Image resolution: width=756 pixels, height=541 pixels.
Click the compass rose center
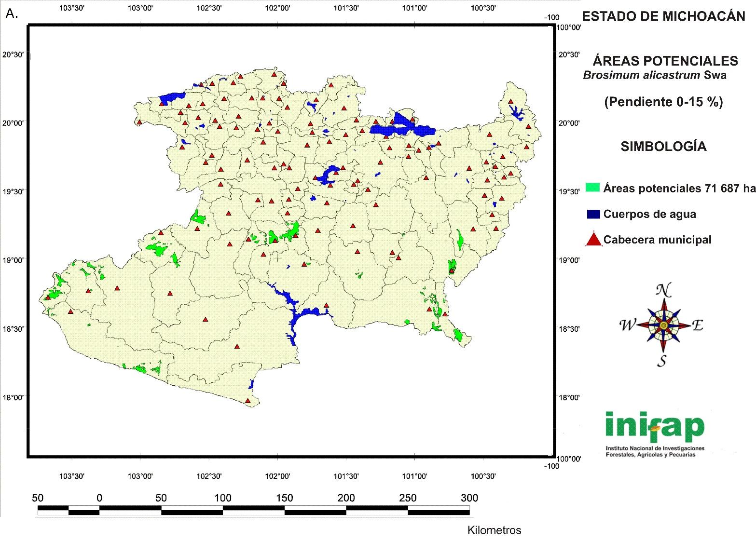664,325
